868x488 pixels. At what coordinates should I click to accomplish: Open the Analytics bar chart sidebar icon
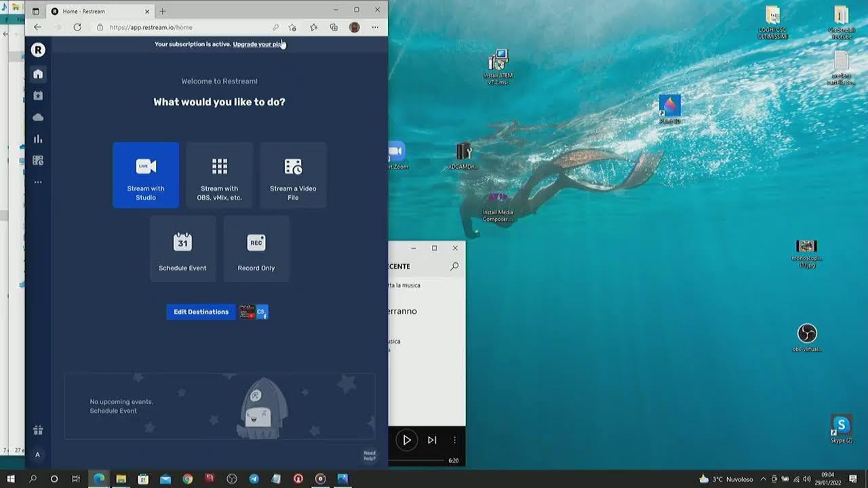(x=38, y=139)
